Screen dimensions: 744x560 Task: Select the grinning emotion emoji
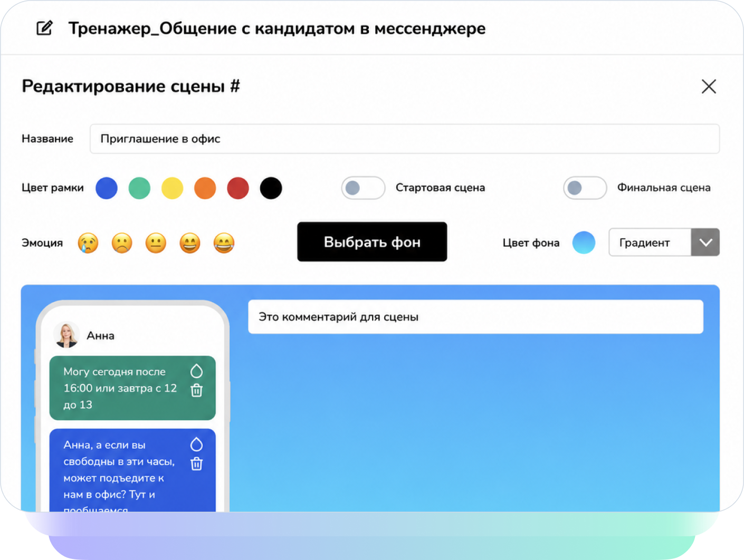point(190,243)
